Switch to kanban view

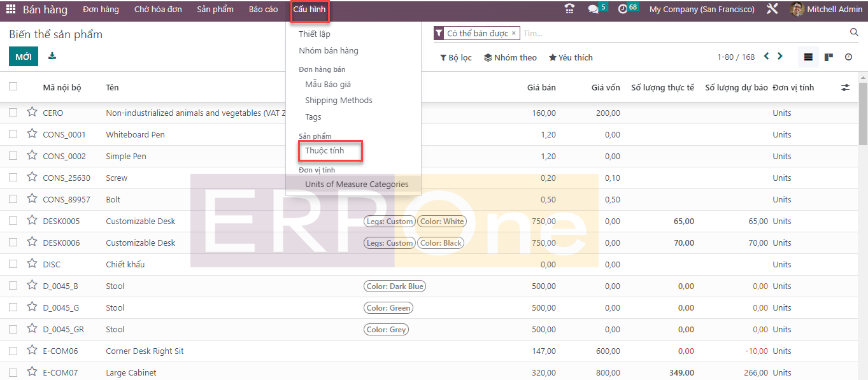[x=829, y=57]
